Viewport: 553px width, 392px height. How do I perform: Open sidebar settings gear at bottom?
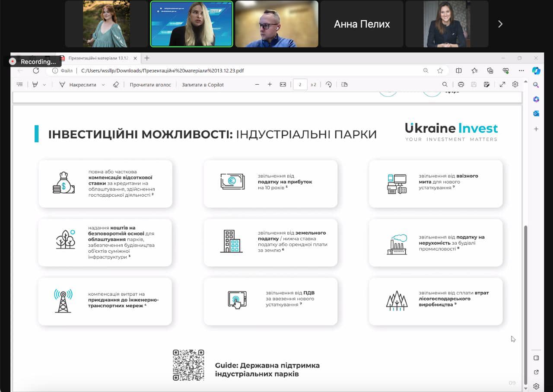pos(536,386)
